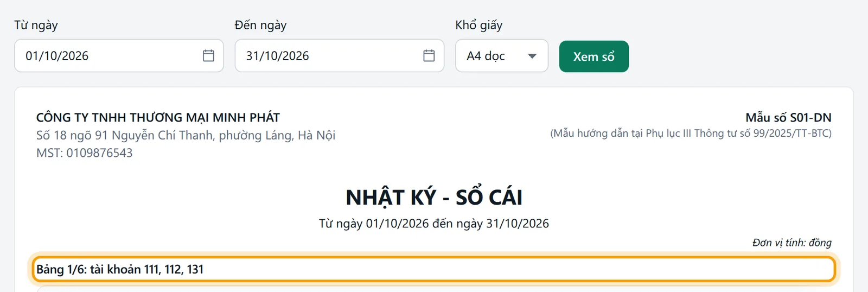Open calendar picker for Đến ngày
Screen dimensions: 868x292
[429, 55]
